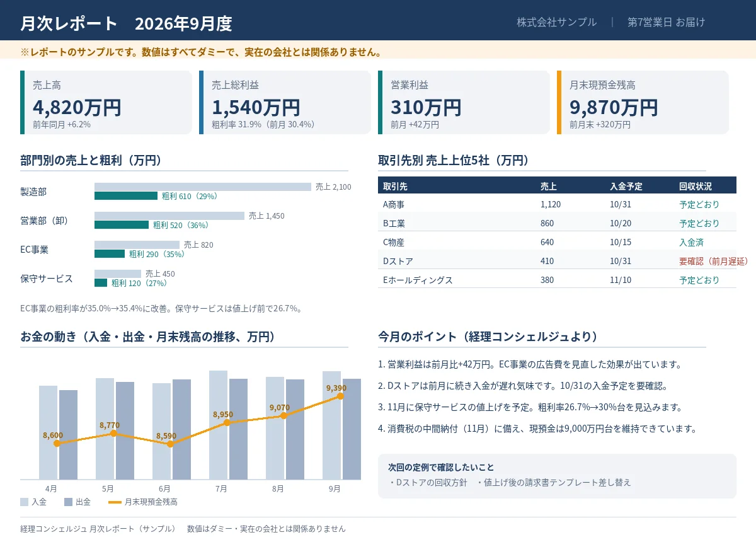Click the EC事業 粗利率 improvement footnote
The width and height of the screenshot is (756, 542).
tap(162, 308)
